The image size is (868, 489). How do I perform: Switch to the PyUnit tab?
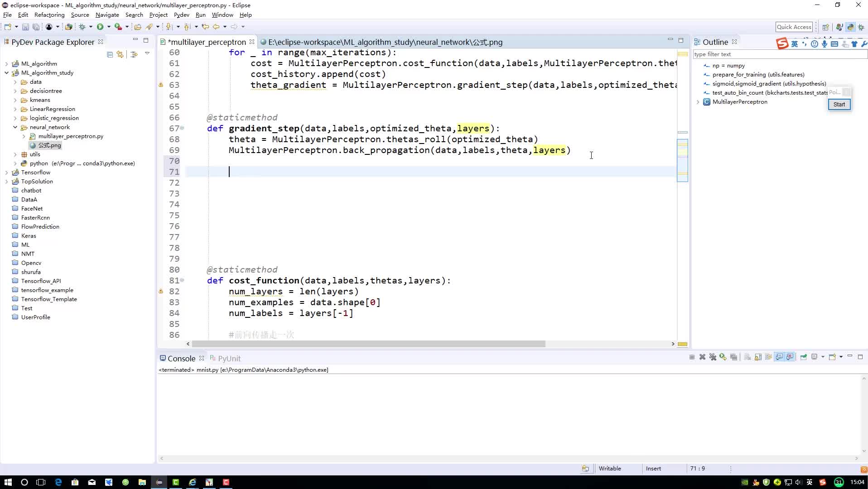[x=225, y=359]
